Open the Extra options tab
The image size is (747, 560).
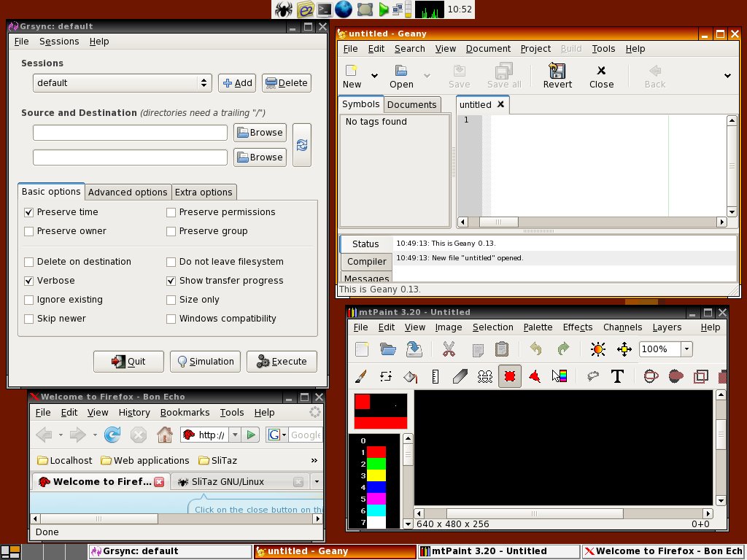(x=204, y=192)
